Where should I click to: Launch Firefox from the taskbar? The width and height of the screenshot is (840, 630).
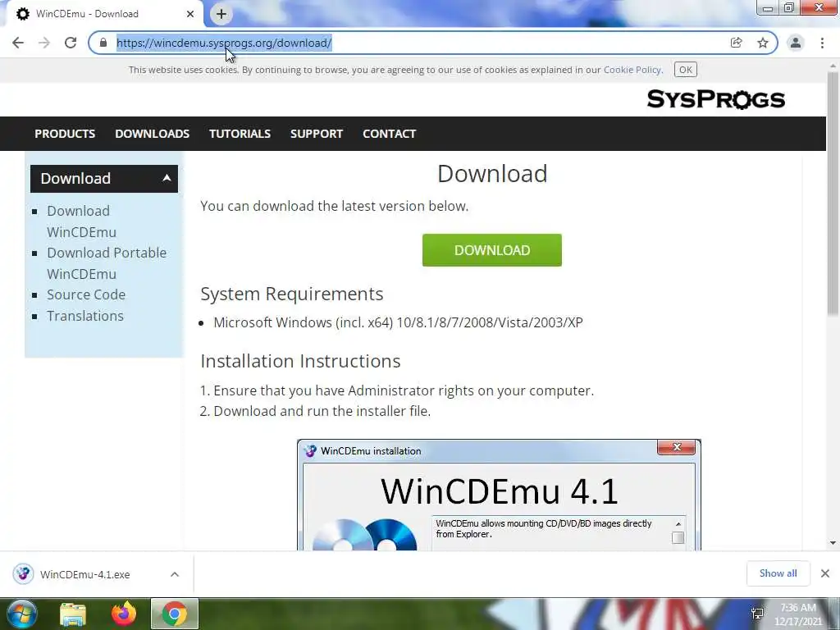coord(123,614)
